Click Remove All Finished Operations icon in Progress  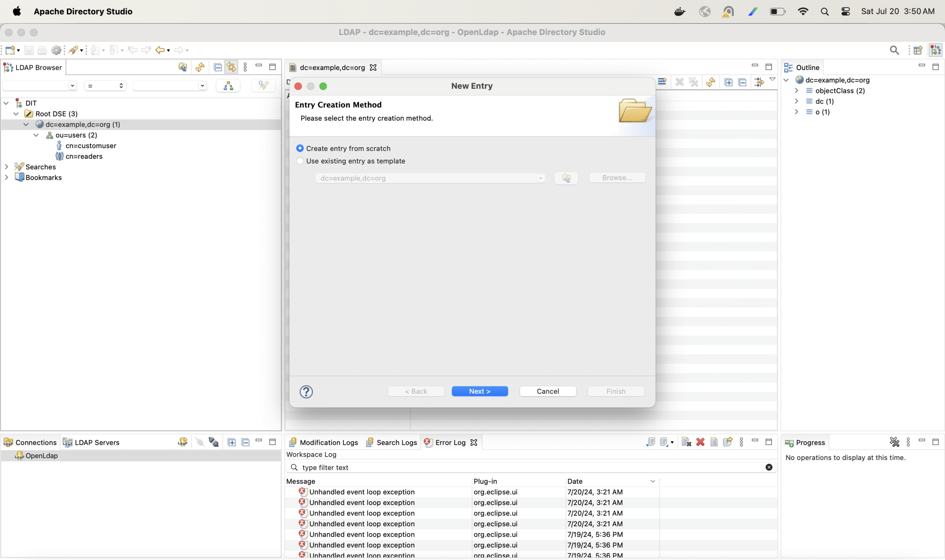coord(894,442)
